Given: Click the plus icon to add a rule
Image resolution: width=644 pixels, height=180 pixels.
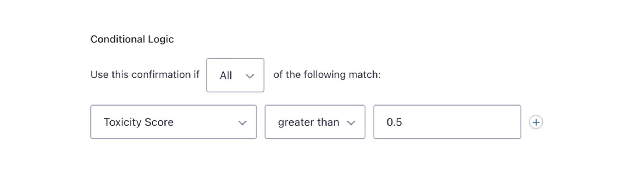Looking at the screenshot, I should tap(536, 122).
